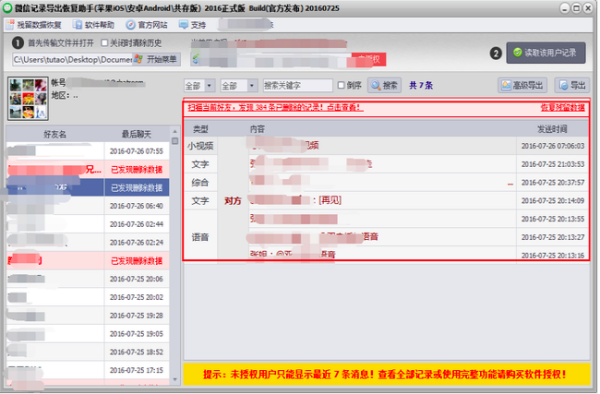Click the 导出 export button

572,85
